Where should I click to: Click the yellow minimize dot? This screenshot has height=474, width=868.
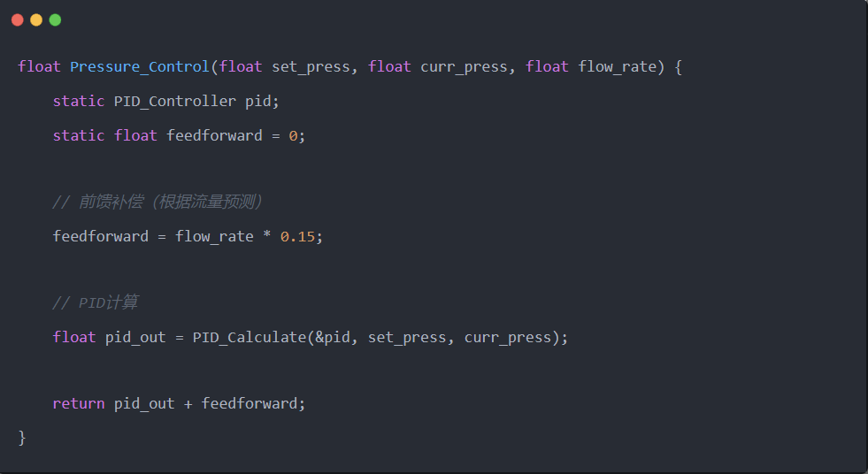pos(36,19)
